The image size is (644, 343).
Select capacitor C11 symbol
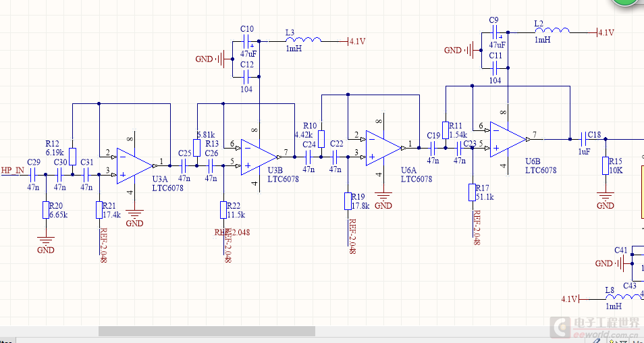tap(495, 68)
